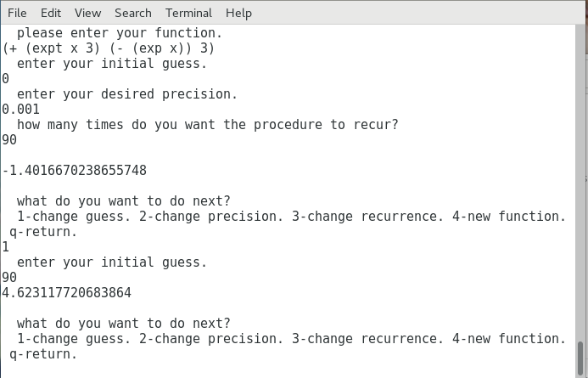This screenshot has width=588, height=378.
Task: Open the Edit menu
Action: click(51, 13)
